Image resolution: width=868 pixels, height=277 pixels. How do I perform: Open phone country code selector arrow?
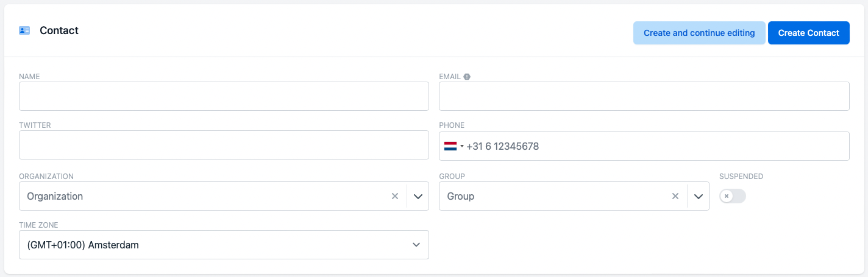pos(462,146)
